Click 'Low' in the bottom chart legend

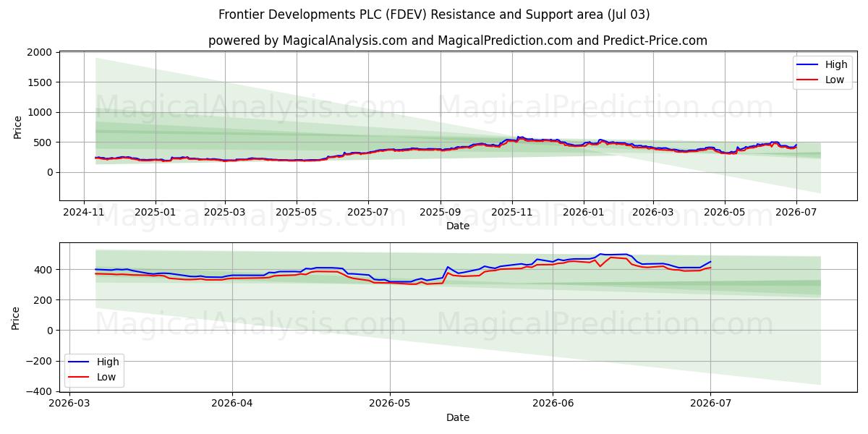tap(106, 377)
